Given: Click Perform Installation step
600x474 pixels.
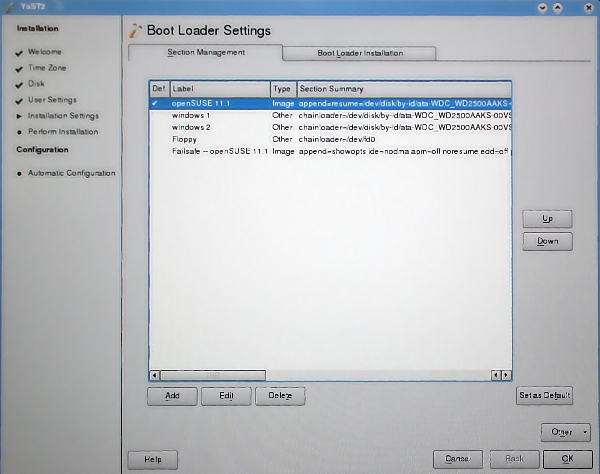Looking at the screenshot, I should click(x=63, y=132).
